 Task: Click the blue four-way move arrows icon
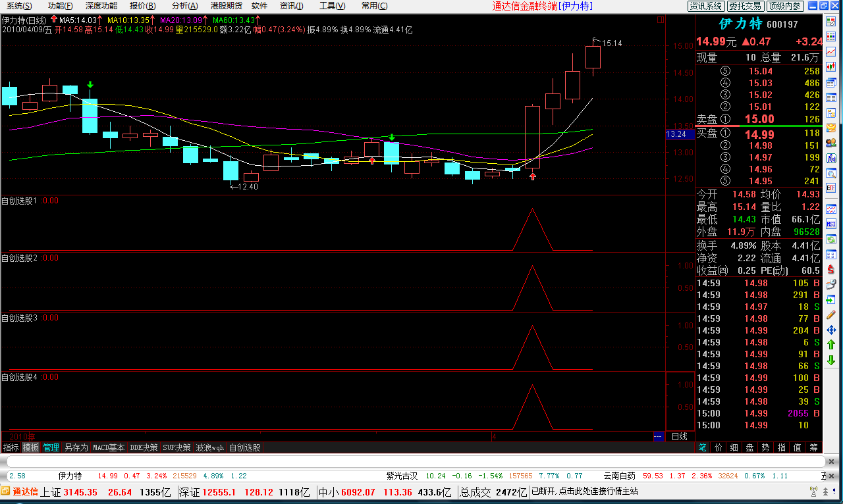tap(831, 330)
